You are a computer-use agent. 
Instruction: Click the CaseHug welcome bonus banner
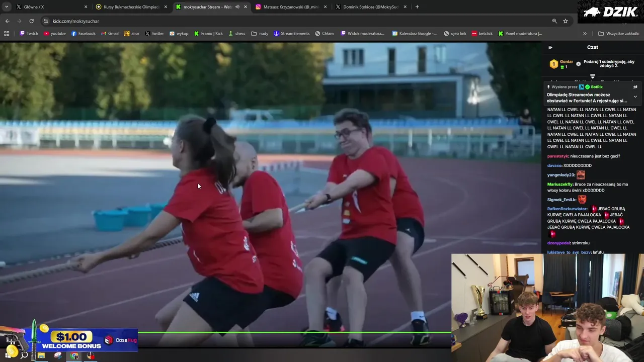(x=69, y=340)
